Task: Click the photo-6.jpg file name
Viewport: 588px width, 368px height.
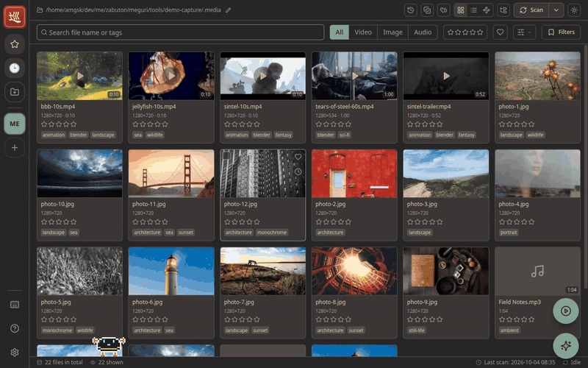Action: coord(148,302)
